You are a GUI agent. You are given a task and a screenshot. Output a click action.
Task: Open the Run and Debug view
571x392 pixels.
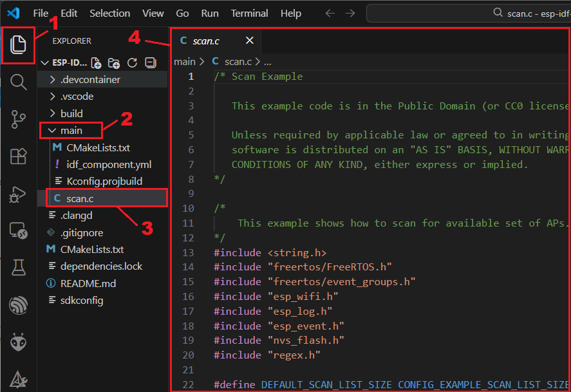click(19, 193)
